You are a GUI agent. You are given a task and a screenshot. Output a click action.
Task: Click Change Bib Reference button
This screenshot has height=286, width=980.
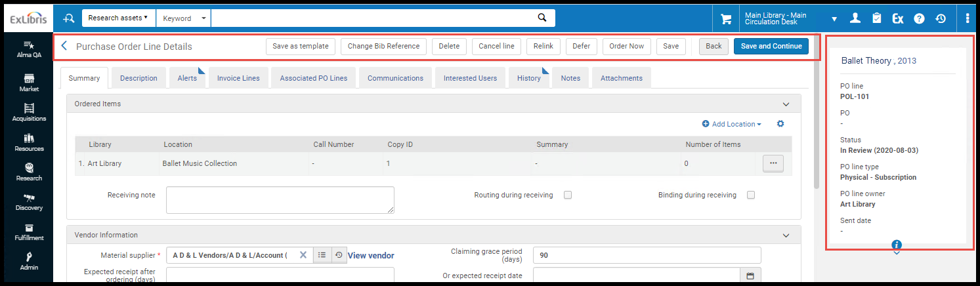point(383,46)
